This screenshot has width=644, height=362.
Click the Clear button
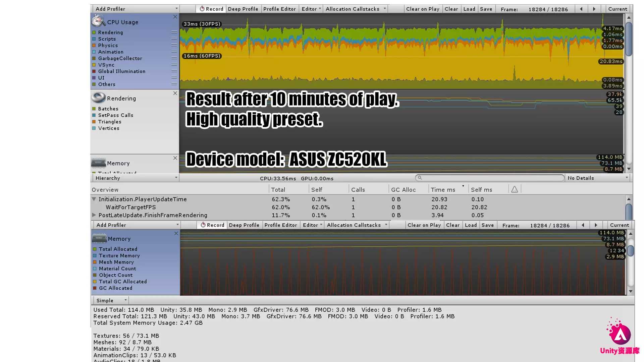[x=451, y=9]
